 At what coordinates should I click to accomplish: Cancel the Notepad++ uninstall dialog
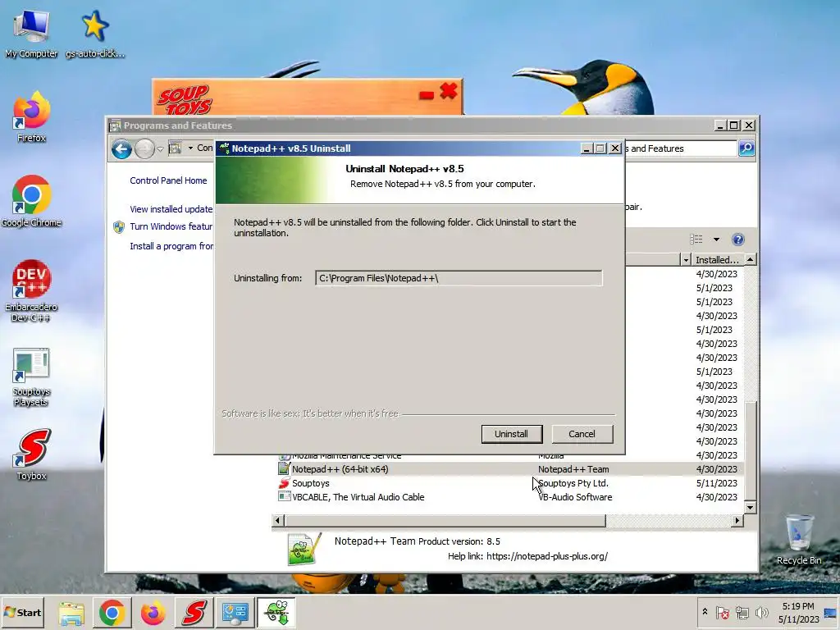(582, 434)
